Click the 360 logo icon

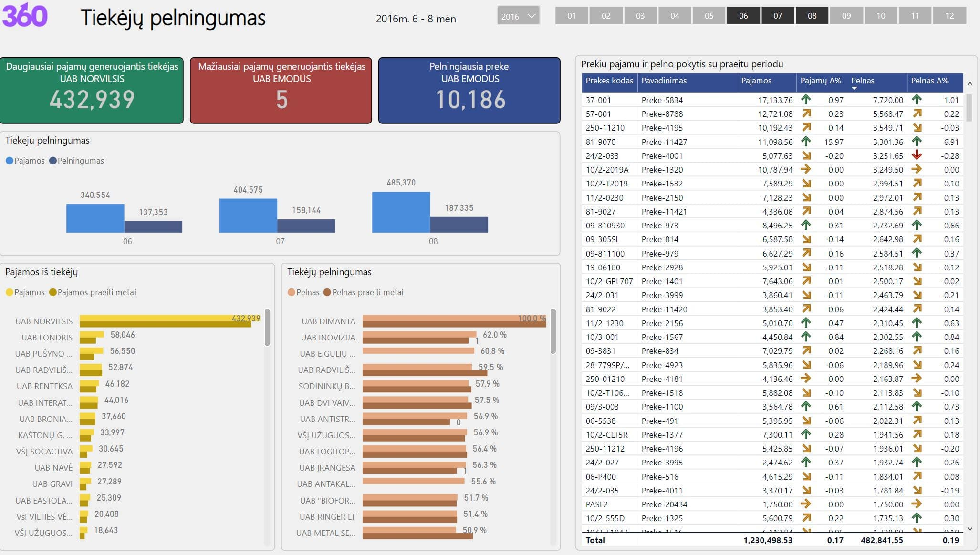(x=25, y=15)
